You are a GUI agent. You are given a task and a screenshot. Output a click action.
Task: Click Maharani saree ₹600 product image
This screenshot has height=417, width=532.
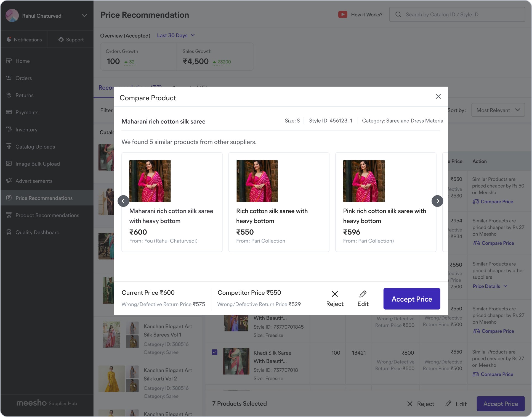point(150,181)
